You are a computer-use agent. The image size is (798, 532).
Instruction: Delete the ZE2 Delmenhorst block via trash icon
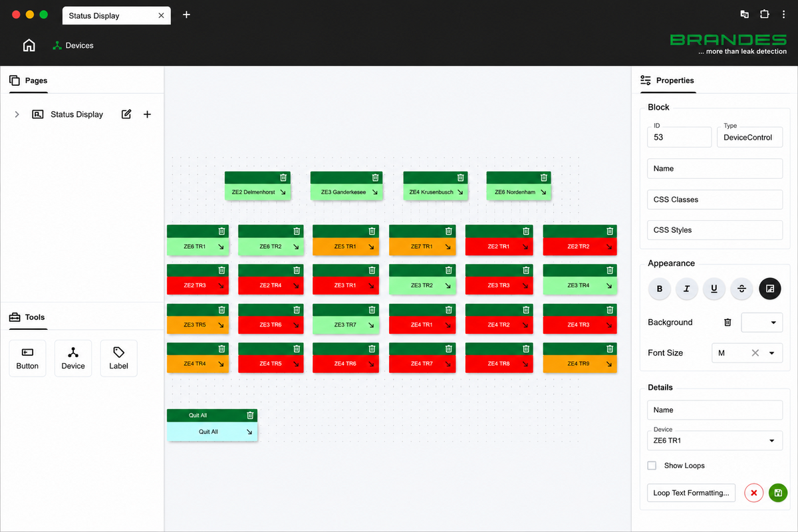click(283, 178)
